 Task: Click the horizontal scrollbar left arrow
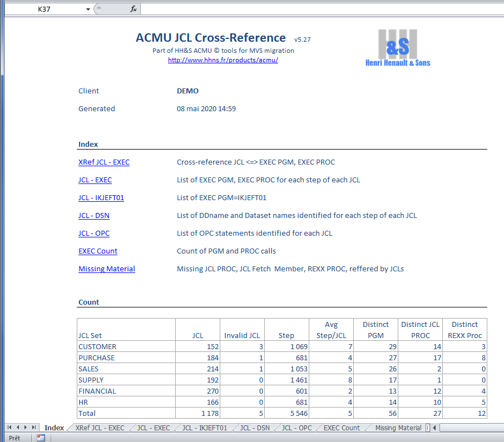[x=434, y=428]
